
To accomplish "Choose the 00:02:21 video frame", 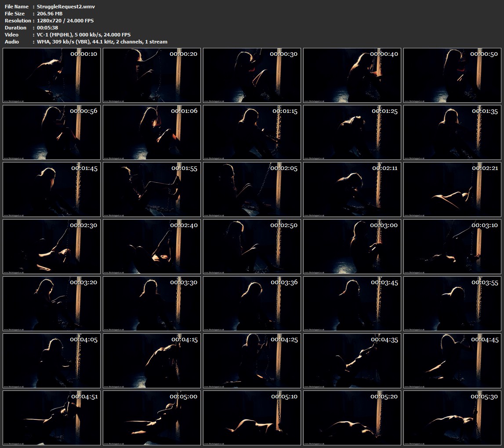I will point(452,190).
